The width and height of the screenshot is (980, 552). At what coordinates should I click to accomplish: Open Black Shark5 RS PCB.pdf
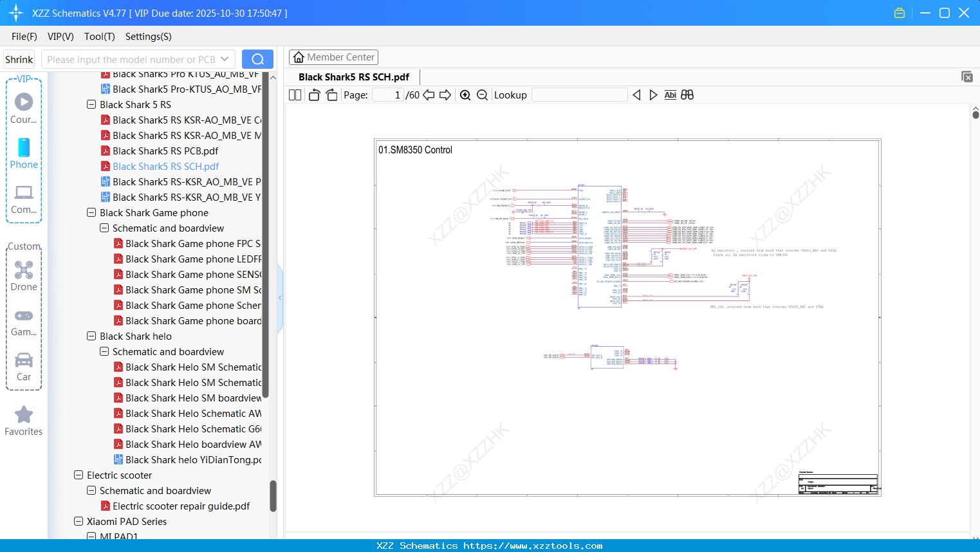click(165, 151)
